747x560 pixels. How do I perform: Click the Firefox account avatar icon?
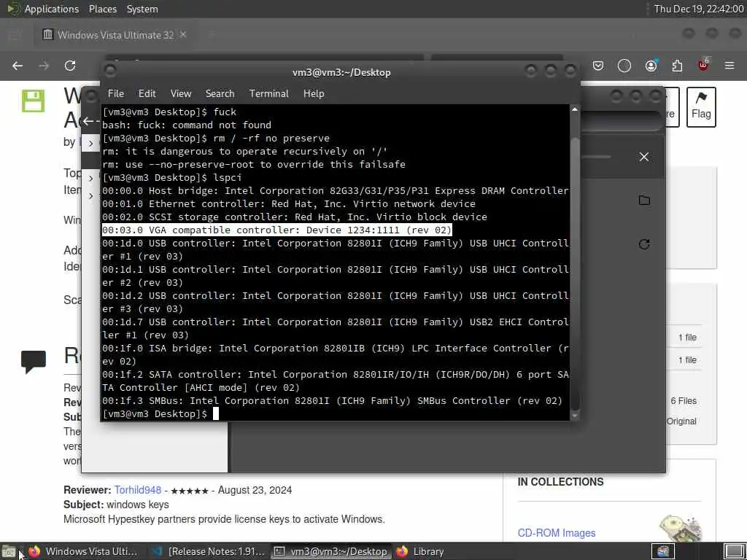[x=651, y=66]
